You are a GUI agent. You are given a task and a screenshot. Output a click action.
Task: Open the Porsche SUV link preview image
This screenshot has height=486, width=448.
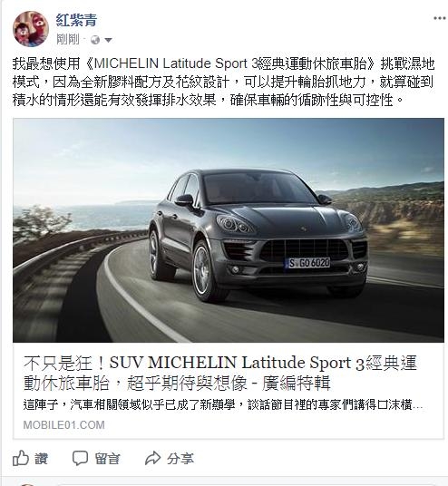tap(229, 230)
